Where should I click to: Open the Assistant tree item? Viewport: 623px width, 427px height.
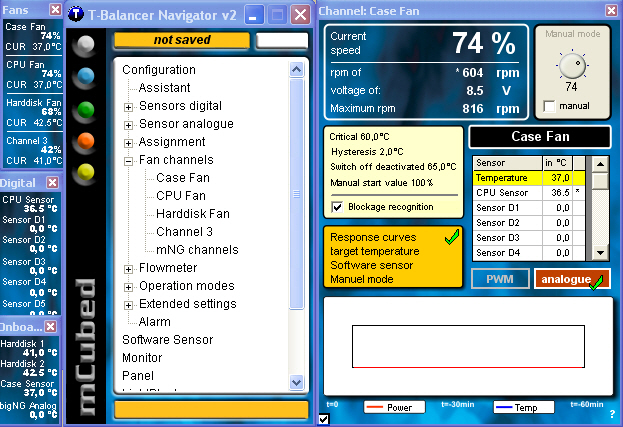tap(164, 88)
